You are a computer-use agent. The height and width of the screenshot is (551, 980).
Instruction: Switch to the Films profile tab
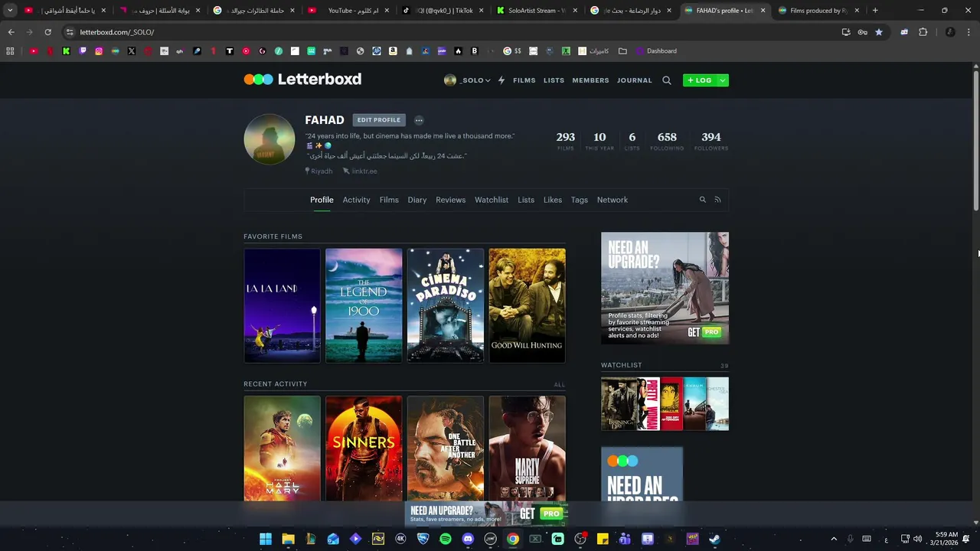(x=389, y=200)
